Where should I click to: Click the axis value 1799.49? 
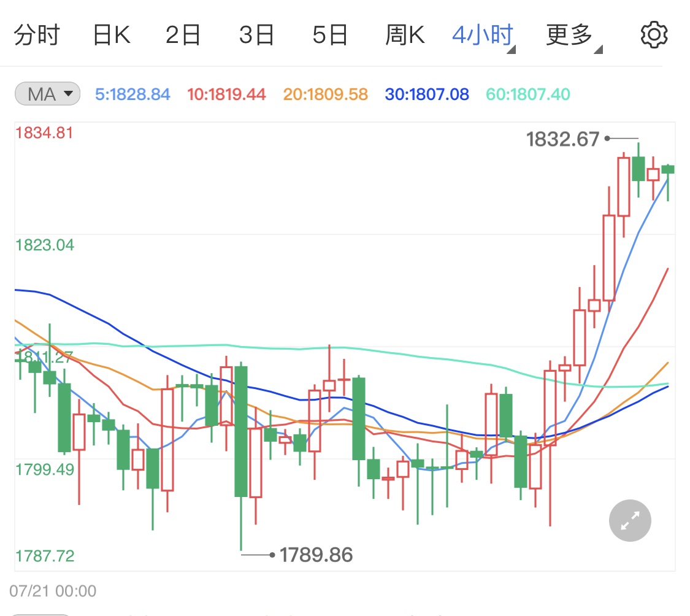[45, 470]
